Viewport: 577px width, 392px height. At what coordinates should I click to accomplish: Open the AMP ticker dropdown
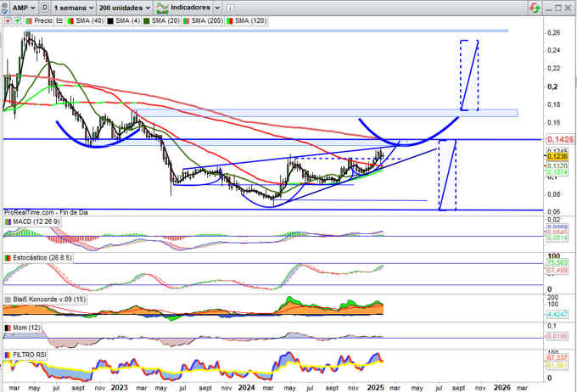point(24,6)
